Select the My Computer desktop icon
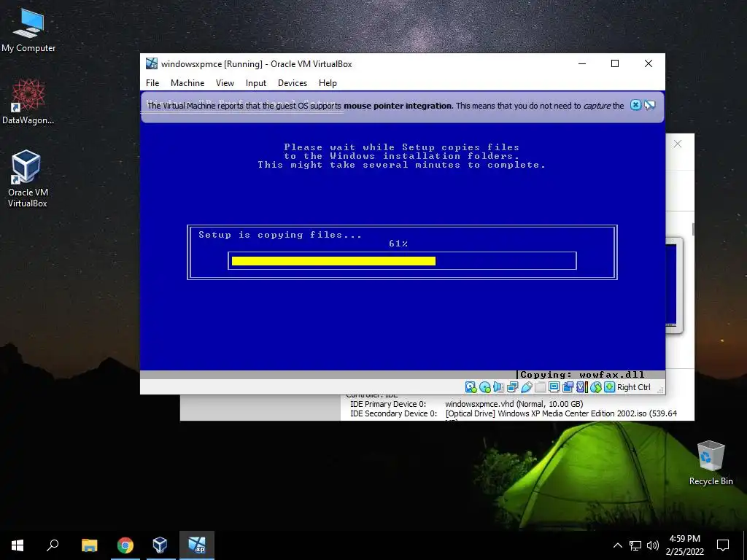This screenshot has width=747, height=560. coord(28,31)
